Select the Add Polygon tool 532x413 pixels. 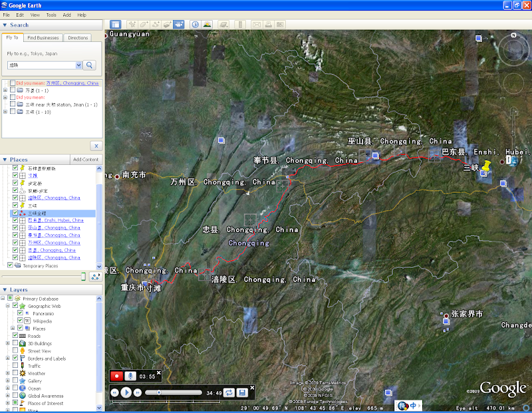pos(144,25)
